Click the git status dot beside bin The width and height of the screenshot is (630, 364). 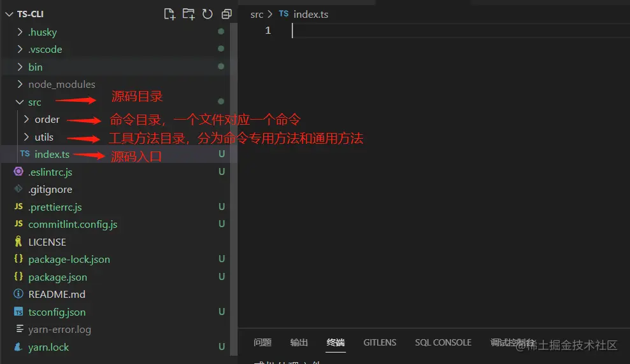coord(220,66)
